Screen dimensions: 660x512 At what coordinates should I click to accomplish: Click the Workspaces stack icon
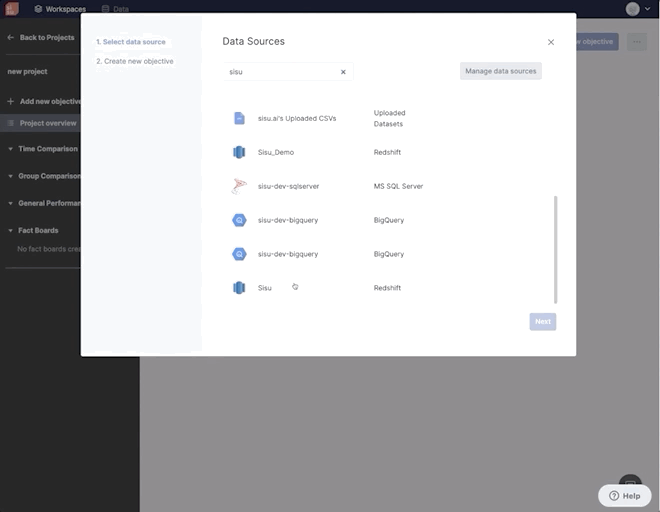(x=38, y=9)
